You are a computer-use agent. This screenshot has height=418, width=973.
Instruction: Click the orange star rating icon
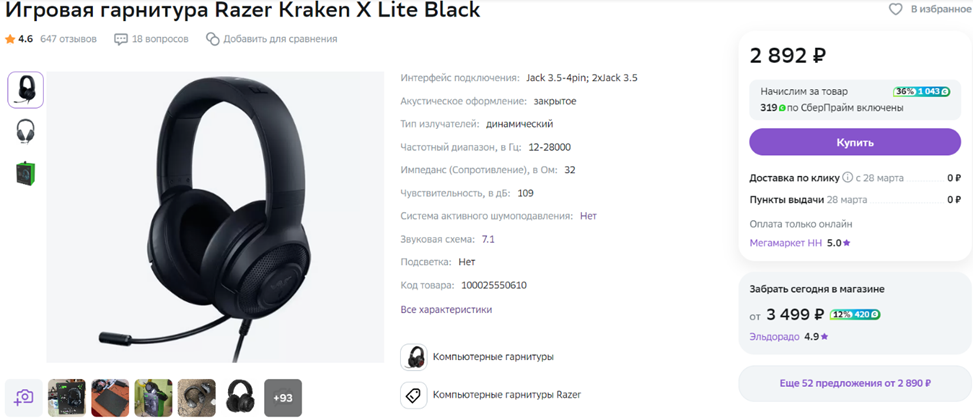[10, 39]
